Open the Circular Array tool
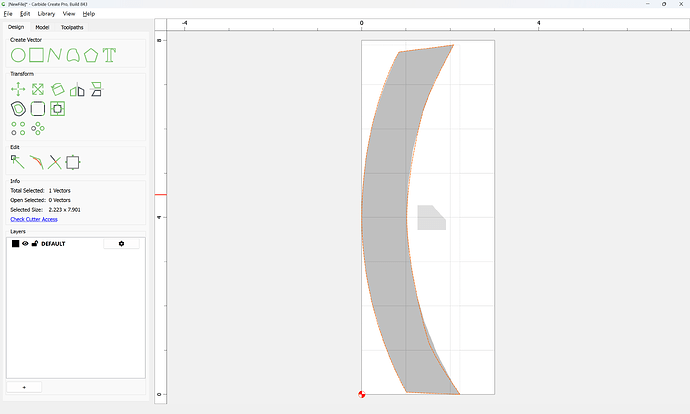Viewport: 690px width, 414px height. pos(38,128)
